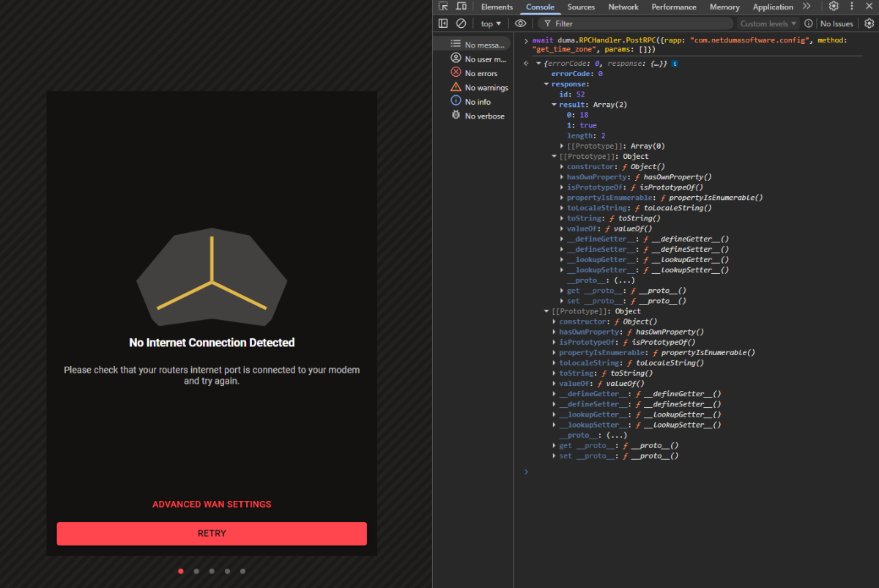Collapse the result Array(2) entry
Image resolution: width=879 pixels, height=588 pixels.
pos(555,105)
